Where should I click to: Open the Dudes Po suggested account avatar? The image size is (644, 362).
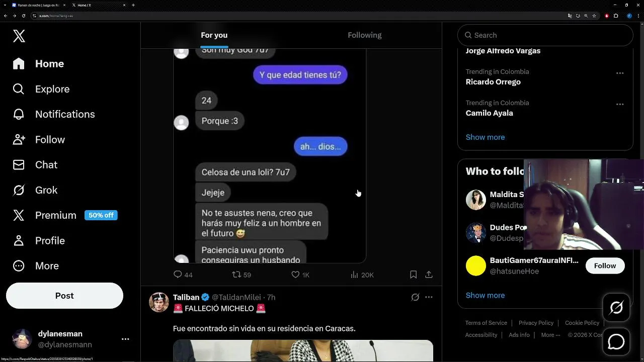(475, 233)
